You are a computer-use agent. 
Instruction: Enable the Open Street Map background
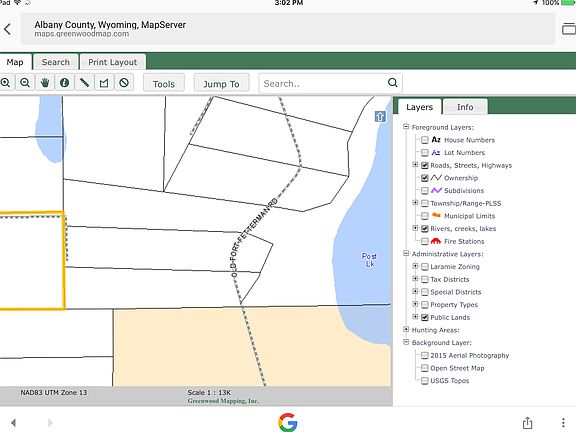point(425,368)
